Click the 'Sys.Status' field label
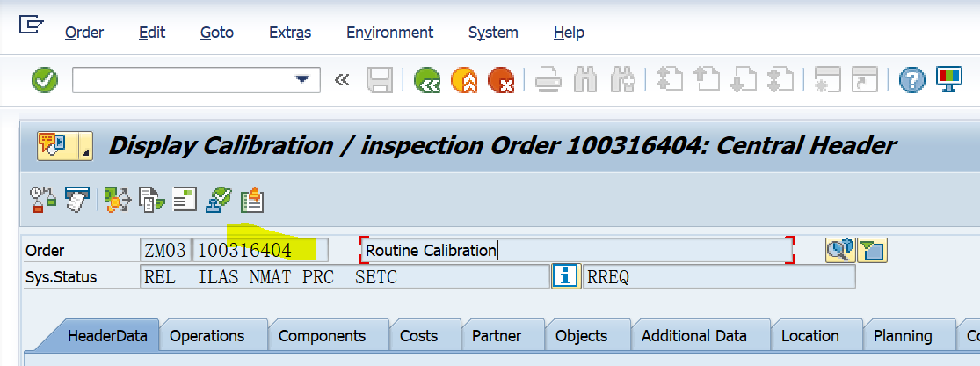Screen dimensions: 980x366 pyautogui.click(x=62, y=277)
